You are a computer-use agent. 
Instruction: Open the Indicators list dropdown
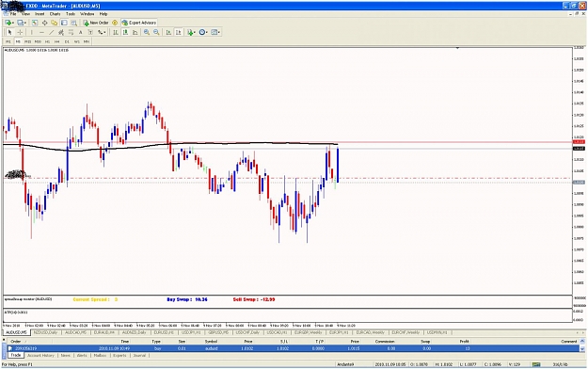pyautogui.click(x=191, y=32)
